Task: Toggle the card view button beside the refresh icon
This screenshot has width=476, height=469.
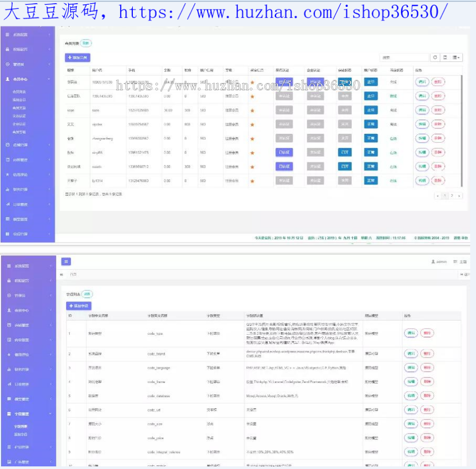Action: click(445, 57)
